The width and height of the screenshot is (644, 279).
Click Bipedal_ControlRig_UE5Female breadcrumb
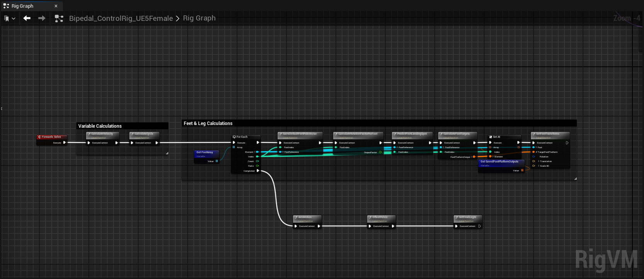tap(121, 19)
